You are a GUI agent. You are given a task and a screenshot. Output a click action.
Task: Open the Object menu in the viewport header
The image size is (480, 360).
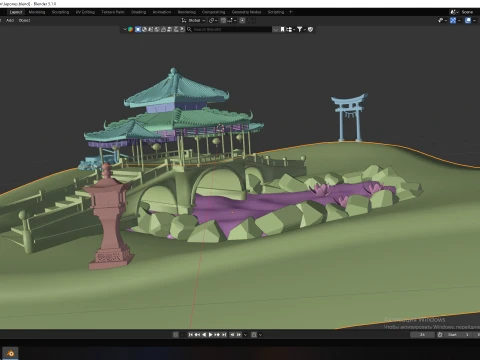pyautogui.click(x=24, y=20)
